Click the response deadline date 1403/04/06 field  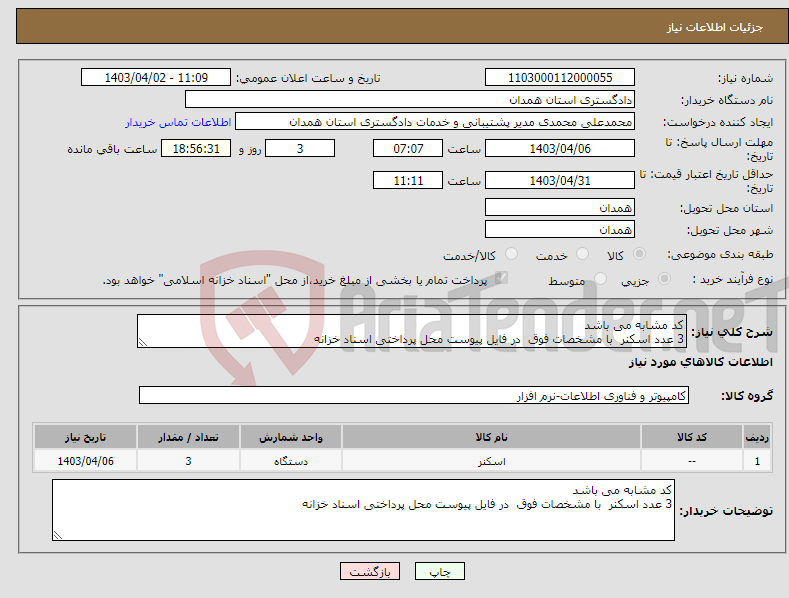click(x=560, y=148)
